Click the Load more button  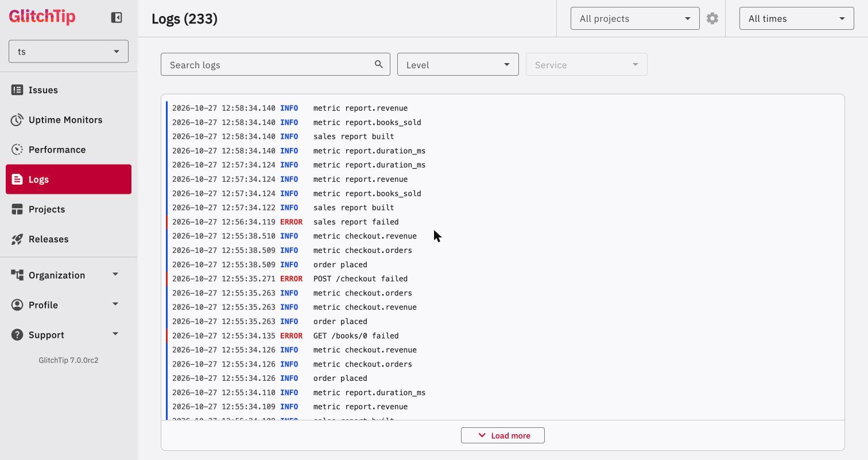pos(503,435)
